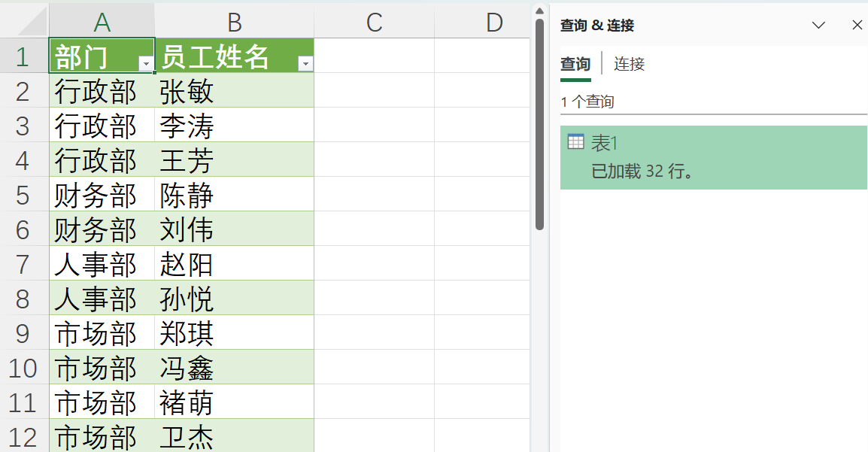The image size is (868, 452).
Task: Select column C header
Action: point(374,22)
